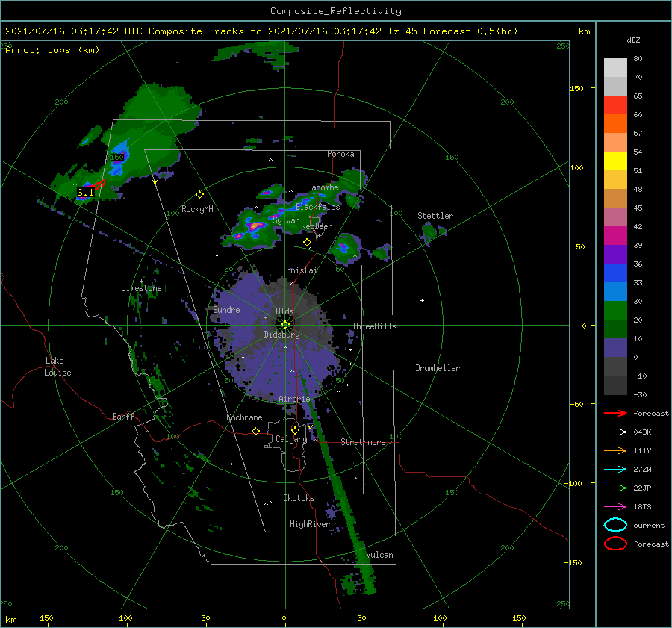The image size is (672, 628).
Task: Click the Banff city label
Action: pyautogui.click(x=123, y=417)
